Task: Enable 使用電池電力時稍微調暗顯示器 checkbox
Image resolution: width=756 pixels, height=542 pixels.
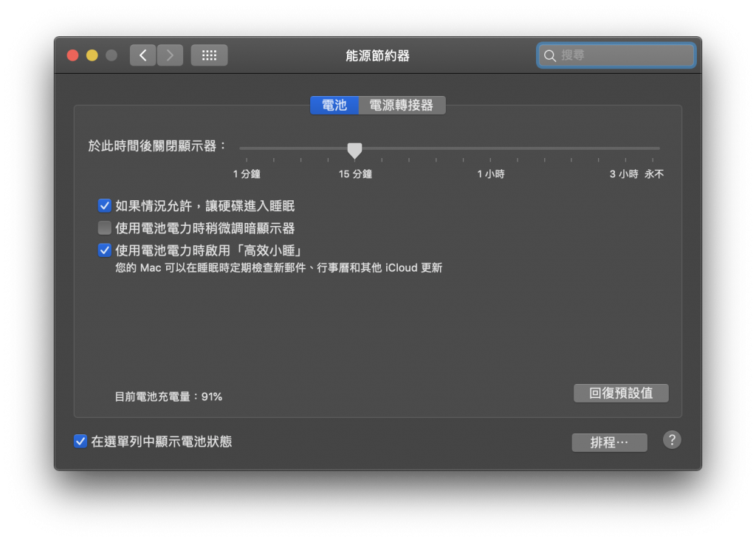Action: pos(105,228)
